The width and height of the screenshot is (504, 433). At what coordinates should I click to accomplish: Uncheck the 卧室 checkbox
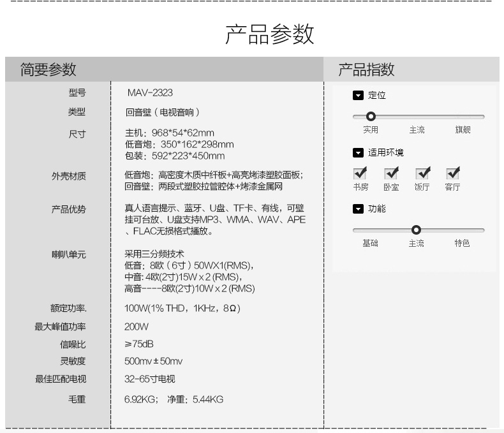391,173
